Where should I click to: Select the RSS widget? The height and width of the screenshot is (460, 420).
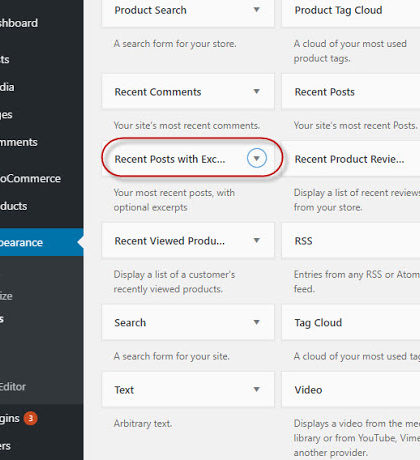351,240
